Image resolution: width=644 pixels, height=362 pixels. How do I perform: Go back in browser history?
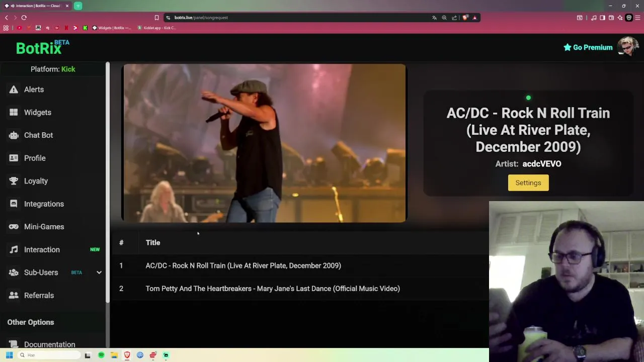coord(7,18)
